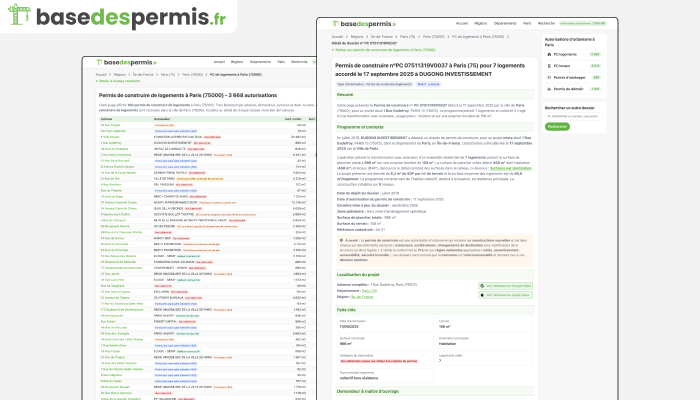700x400 pixels.
Task: Click the blue Statut tag under the title
Action: [429, 84]
